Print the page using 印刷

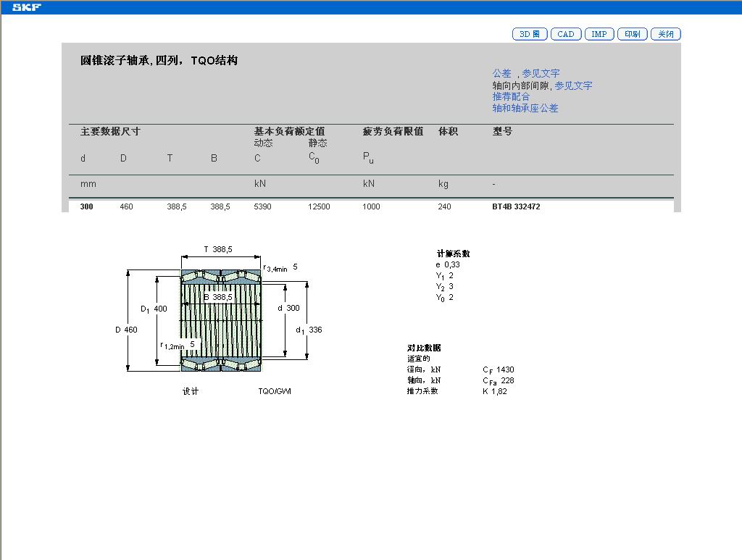click(631, 33)
